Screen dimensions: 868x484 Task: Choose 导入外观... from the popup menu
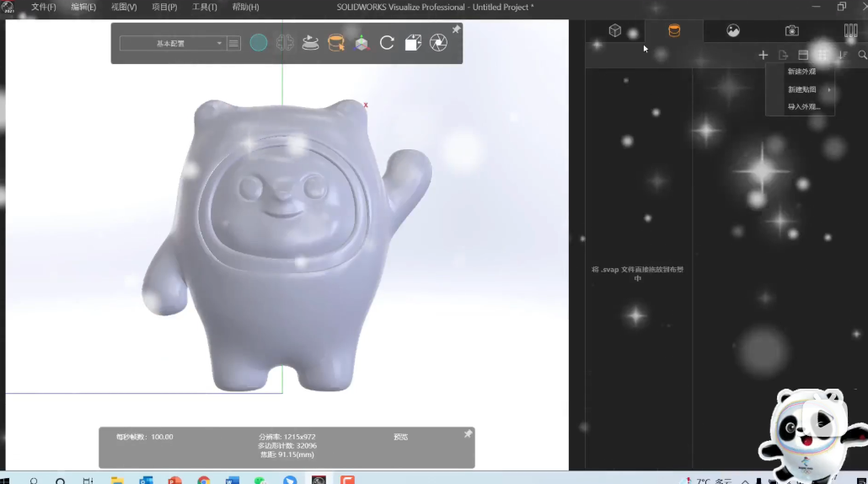point(801,107)
